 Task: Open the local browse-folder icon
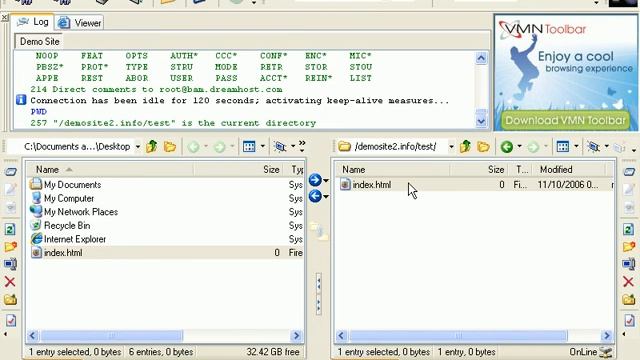[170, 146]
